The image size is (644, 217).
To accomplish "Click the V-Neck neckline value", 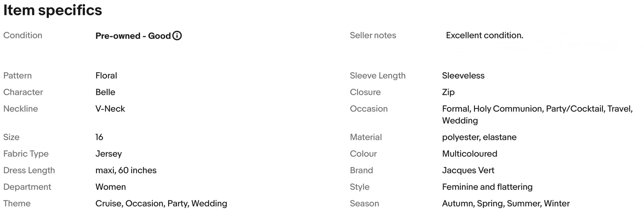I will click(x=110, y=109).
